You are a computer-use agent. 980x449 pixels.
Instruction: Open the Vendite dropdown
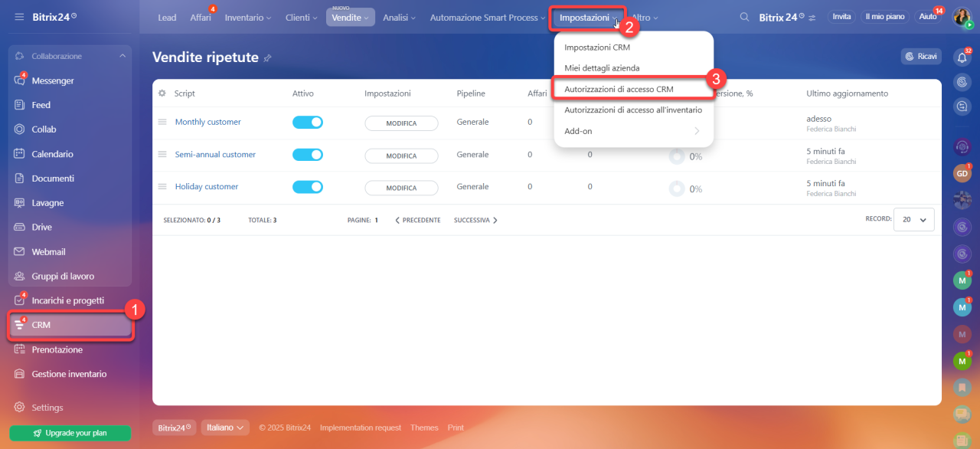tap(351, 17)
